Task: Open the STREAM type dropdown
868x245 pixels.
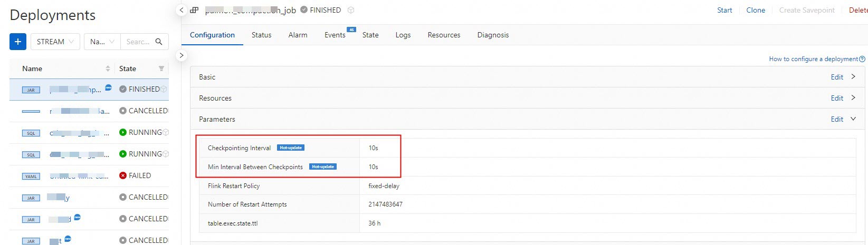Action: (x=55, y=42)
